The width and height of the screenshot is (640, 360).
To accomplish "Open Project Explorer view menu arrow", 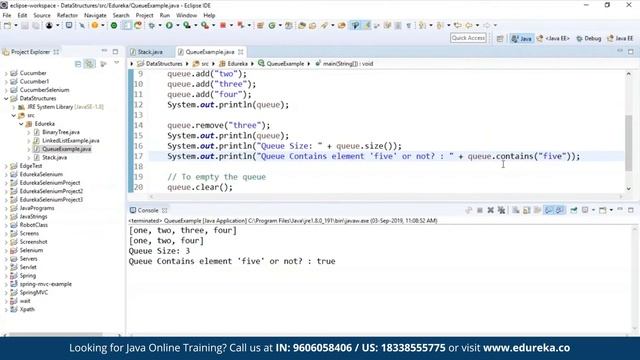I will click(117, 63).
